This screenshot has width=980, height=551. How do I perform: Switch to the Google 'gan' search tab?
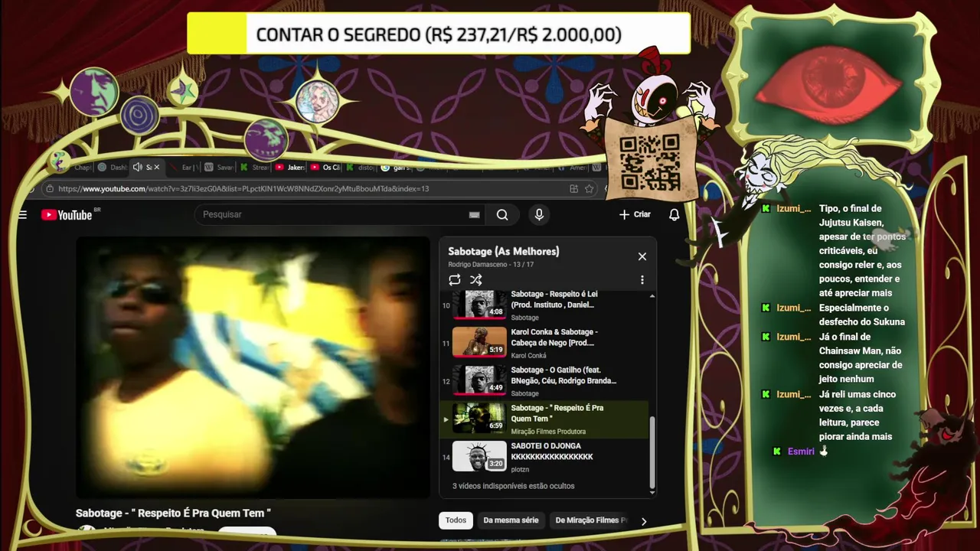(x=396, y=167)
